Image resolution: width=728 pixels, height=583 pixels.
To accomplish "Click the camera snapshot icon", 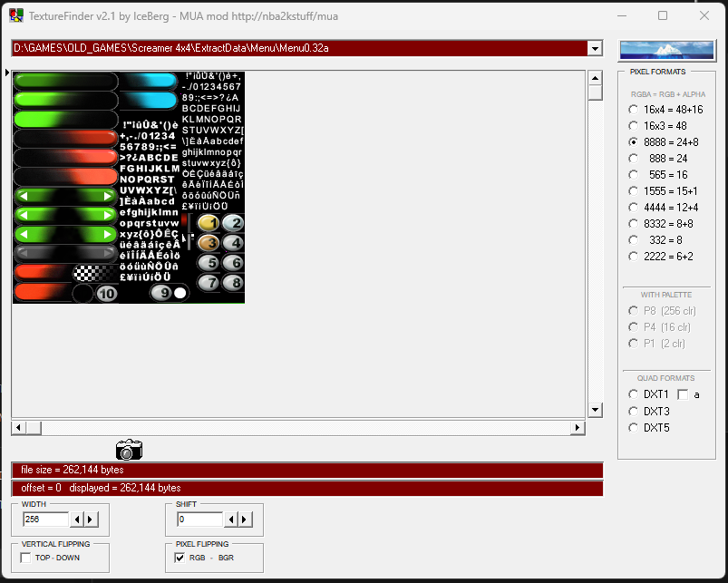I will [129, 449].
